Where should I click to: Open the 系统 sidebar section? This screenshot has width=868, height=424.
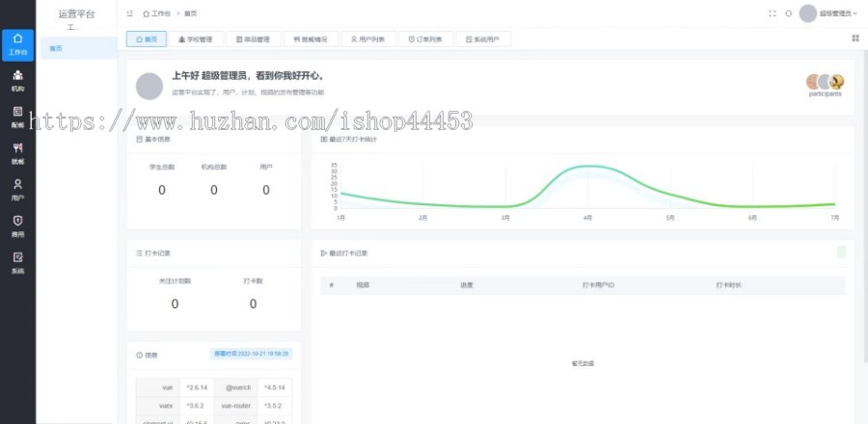click(17, 263)
